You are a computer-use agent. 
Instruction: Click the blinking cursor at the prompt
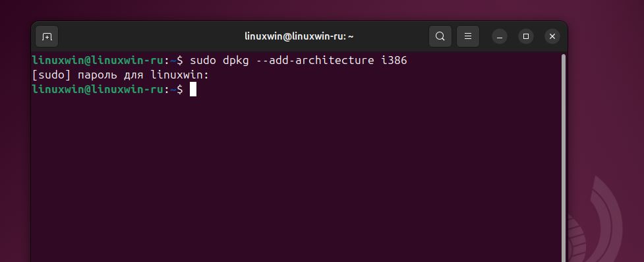pos(193,89)
